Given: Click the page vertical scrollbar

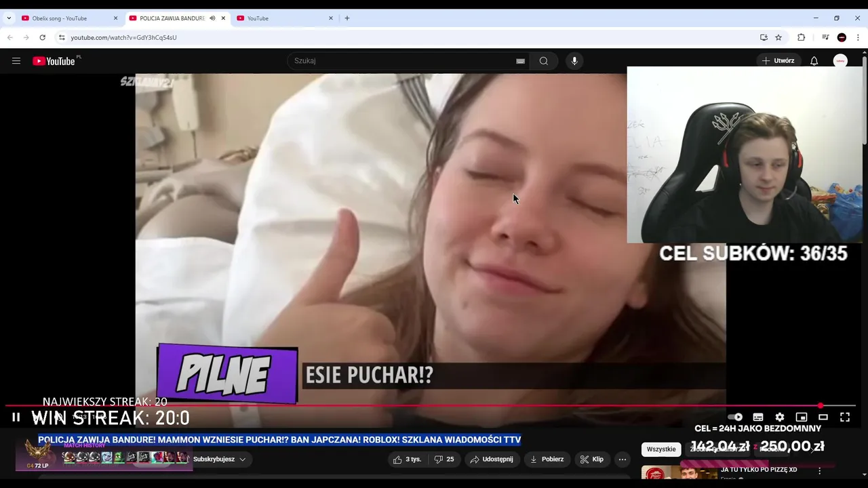Looking at the screenshot, I should point(865,102).
